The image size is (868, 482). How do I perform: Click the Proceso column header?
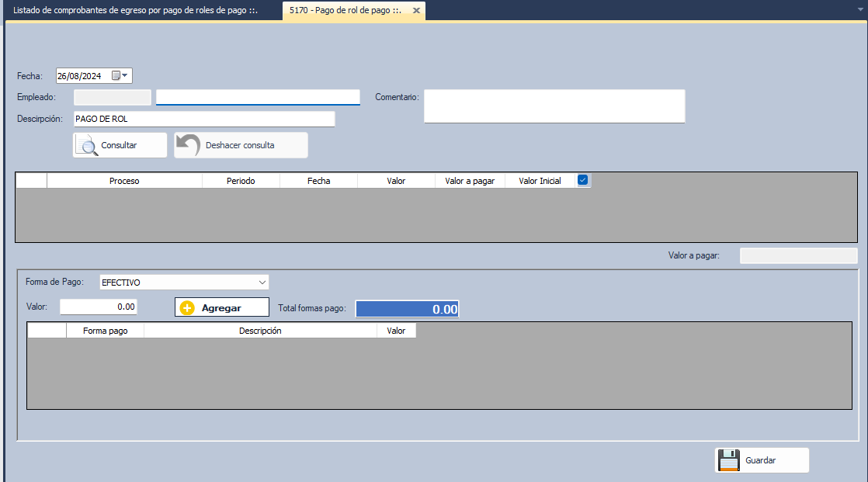click(x=124, y=181)
